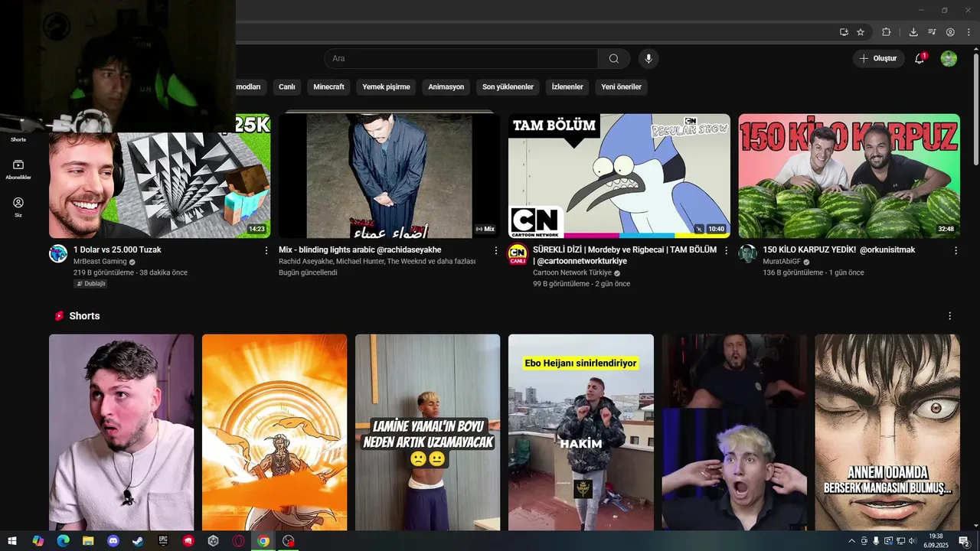980x551 pixels.
Task: Select the İzlenenler filter chip
Action: (x=568, y=87)
